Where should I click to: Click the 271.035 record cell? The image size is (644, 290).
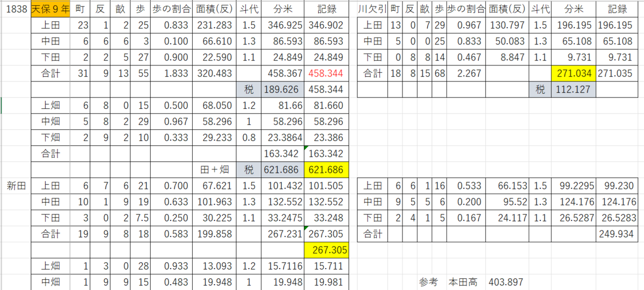617,73
